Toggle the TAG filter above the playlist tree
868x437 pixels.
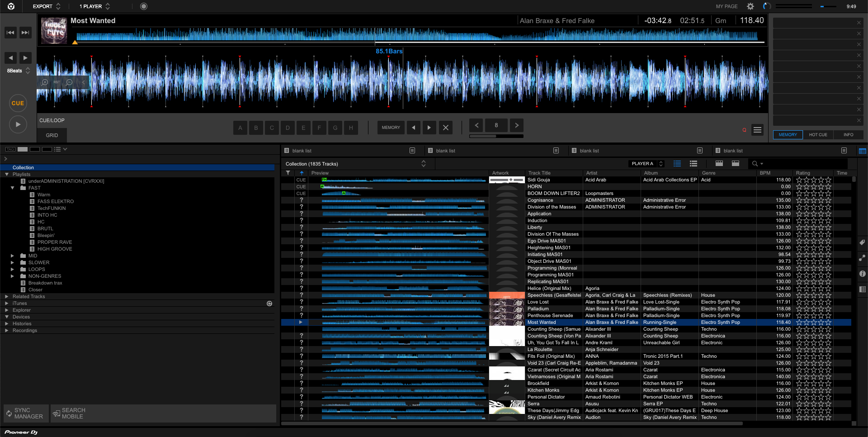point(9,149)
